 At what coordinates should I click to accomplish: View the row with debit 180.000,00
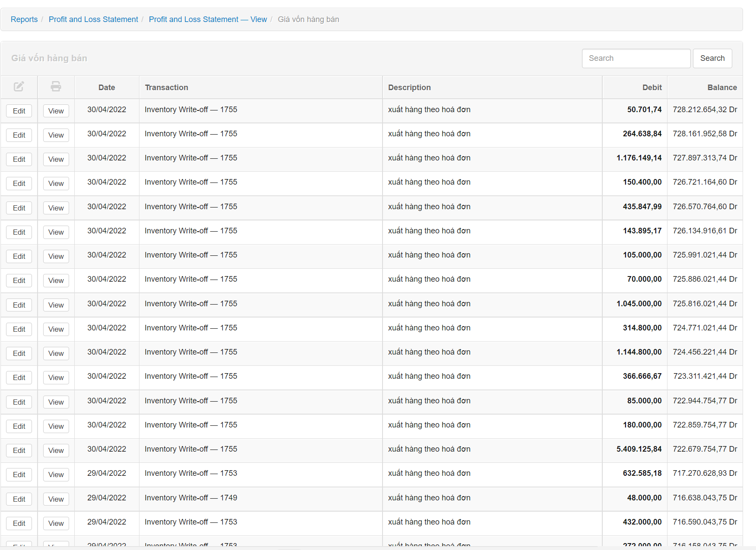pyautogui.click(x=56, y=426)
